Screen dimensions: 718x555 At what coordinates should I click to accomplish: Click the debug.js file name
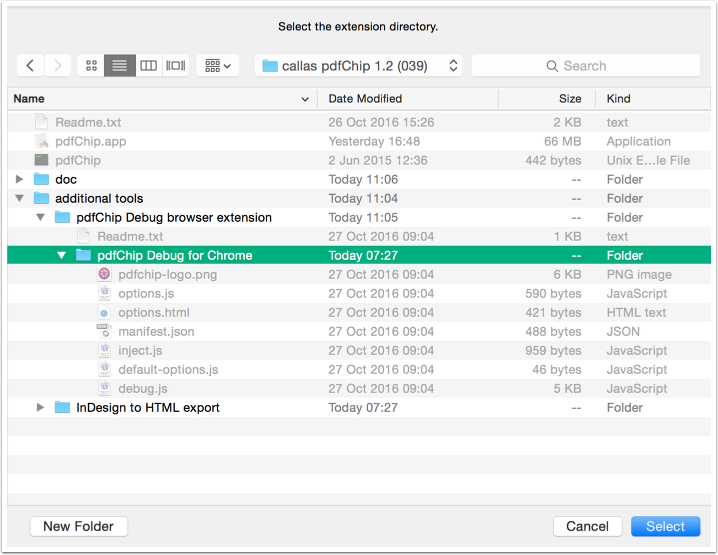tap(143, 389)
